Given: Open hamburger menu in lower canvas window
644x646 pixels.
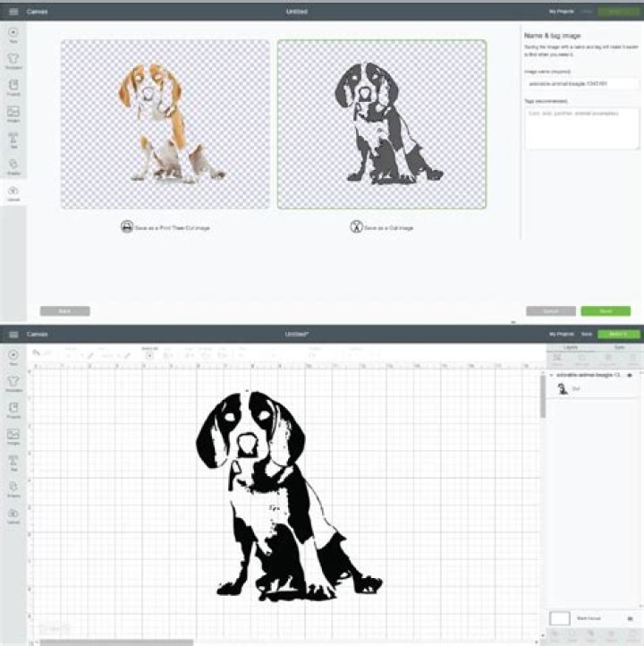Looking at the screenshot, I should pyautogui.click(x=13, y=334).
